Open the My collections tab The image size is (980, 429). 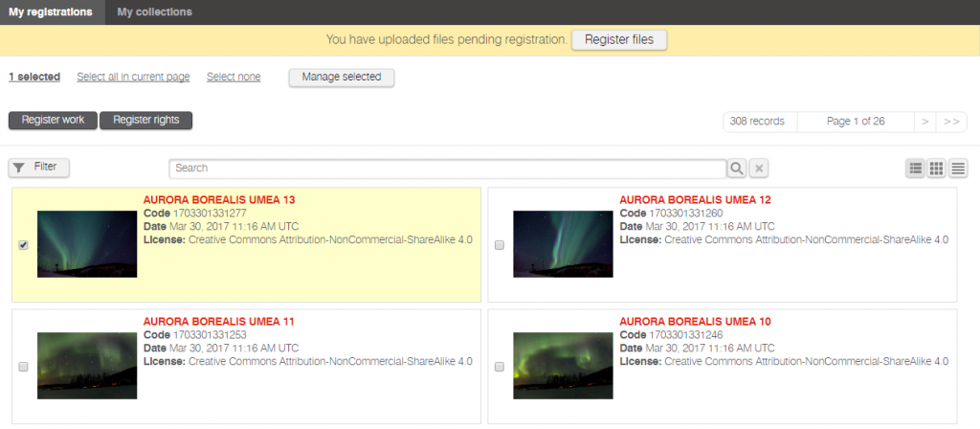(154, 12)
